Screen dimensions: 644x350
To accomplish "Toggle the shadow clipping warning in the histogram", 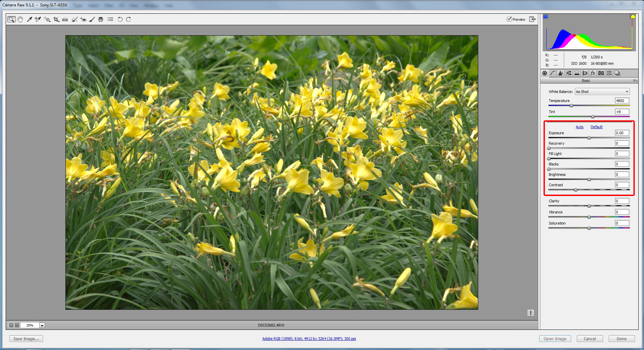I will point(546,16).
